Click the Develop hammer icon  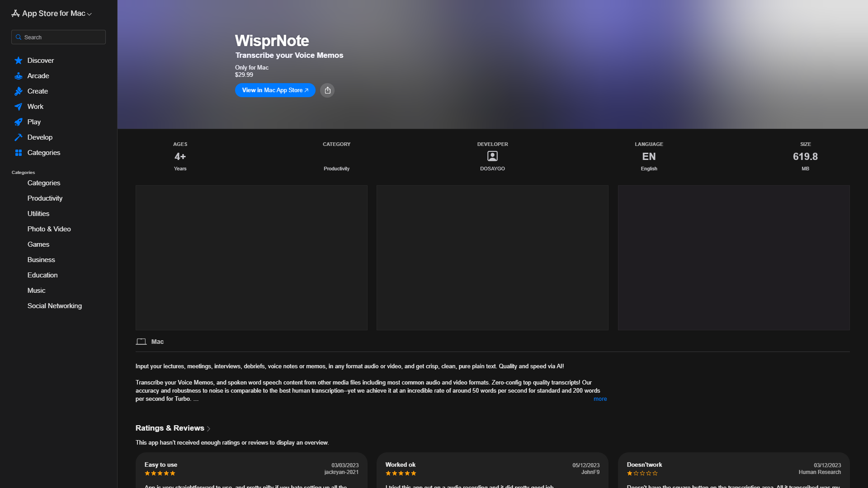(x=19, y=137)
